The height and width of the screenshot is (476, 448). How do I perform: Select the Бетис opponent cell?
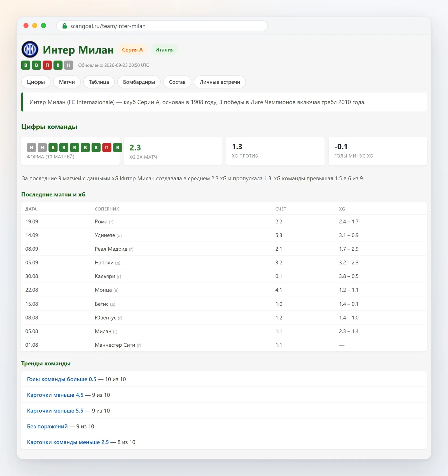coord(105,304)
